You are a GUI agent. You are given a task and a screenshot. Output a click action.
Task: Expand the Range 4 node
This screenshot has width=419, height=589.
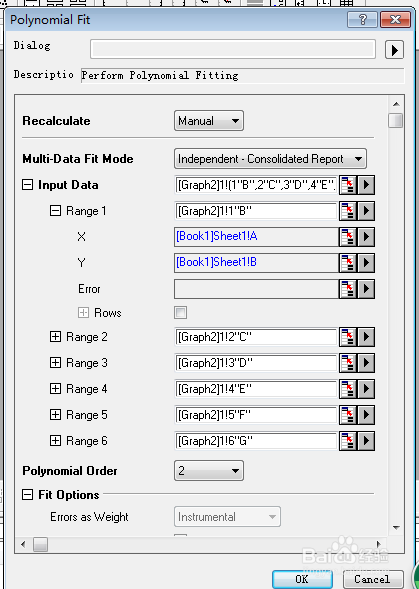click(55, 388)
